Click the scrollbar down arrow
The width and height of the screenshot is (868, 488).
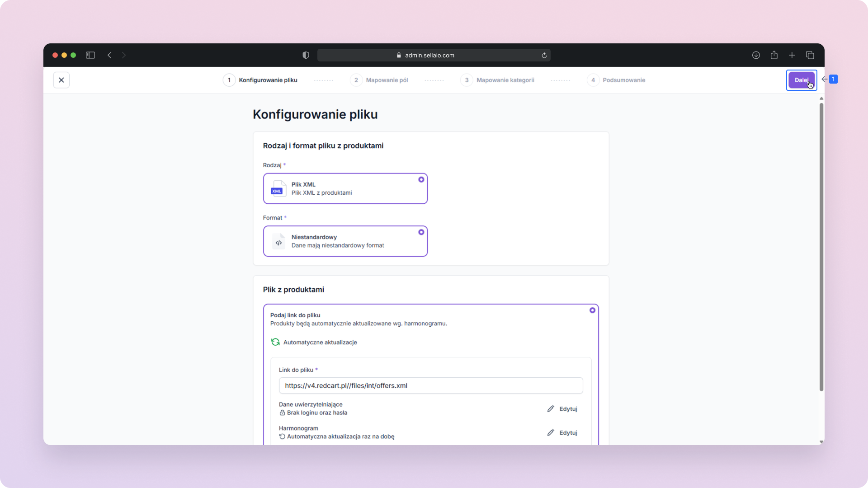(x=821, y=442)
